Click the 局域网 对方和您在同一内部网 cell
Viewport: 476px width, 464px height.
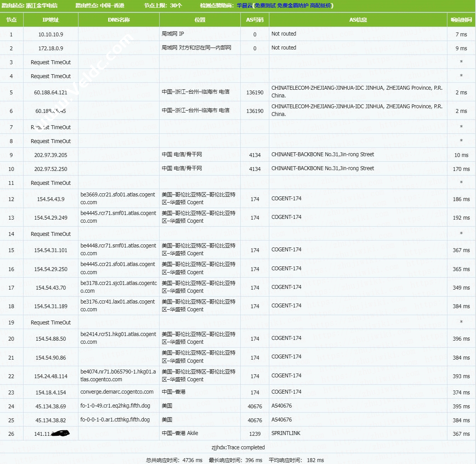pos(196,48)
